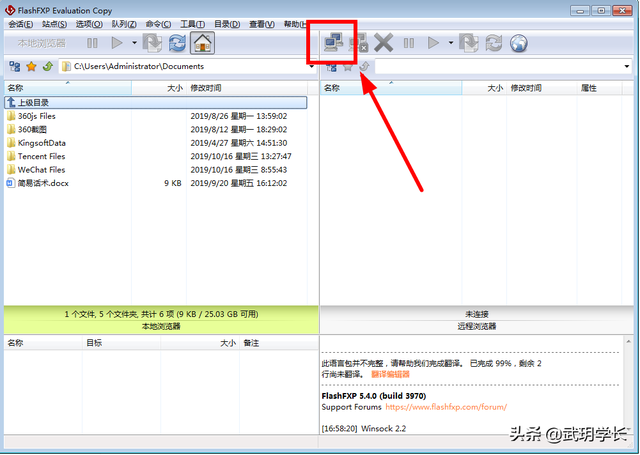Click the local go-up green arrow icon
The height and width of the screenshot is (455, 640).
[48, 66]
